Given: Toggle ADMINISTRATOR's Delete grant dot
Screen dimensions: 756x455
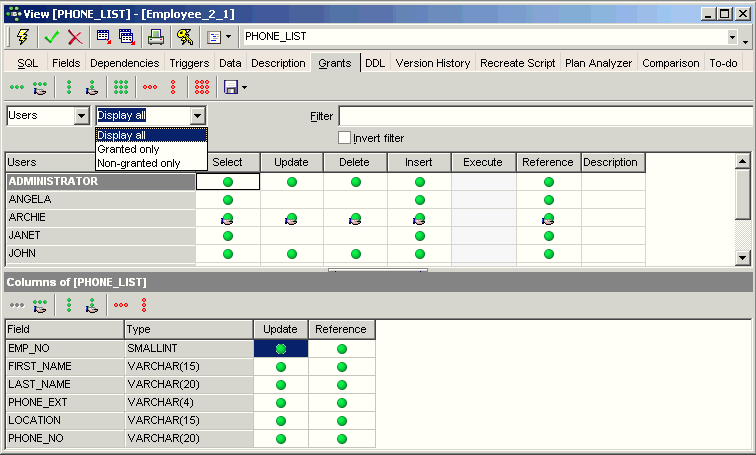Looking at the screenshot, I should click(x=356, y=182).
